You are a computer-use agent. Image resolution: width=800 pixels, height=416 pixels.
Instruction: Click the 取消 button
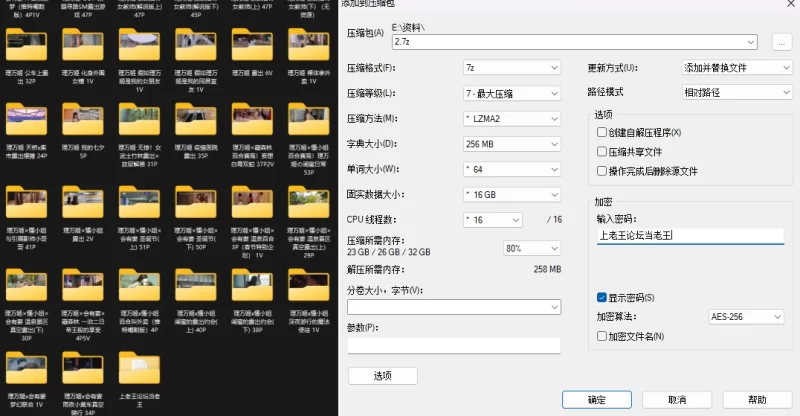point(677,400)
